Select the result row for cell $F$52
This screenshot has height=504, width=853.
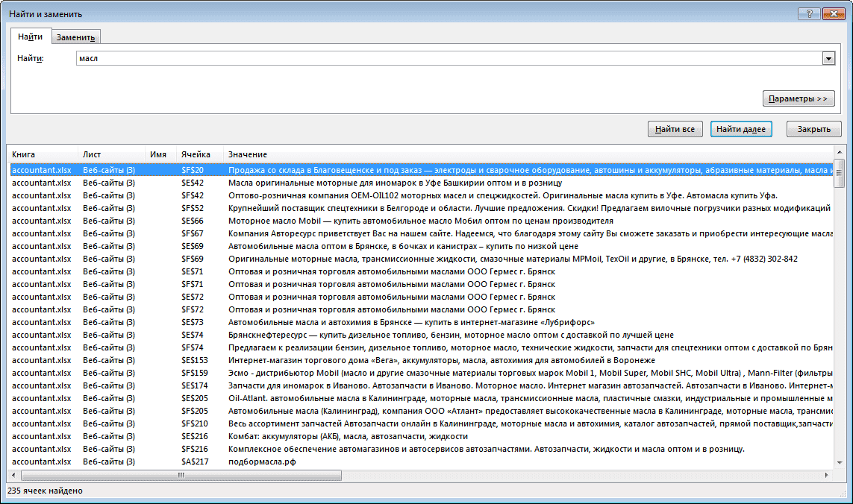[x=421, y=208]
